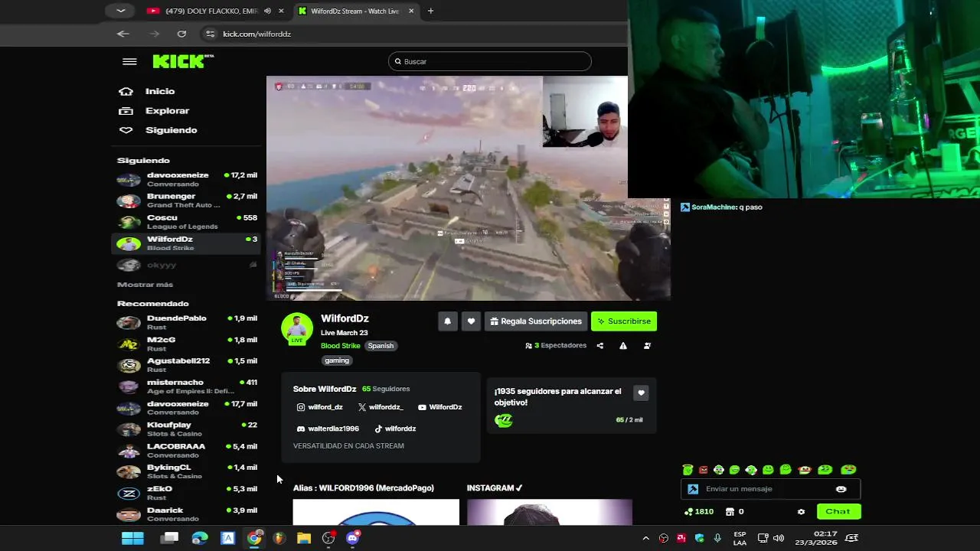Insert the red angry emote
Viewport: 980px width, 551px height.
tap(703, 470)
